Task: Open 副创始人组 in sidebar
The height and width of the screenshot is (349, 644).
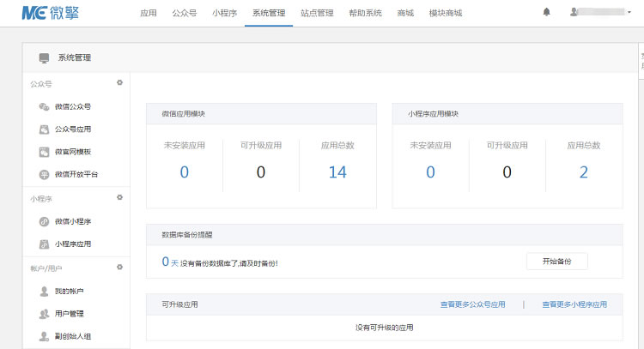Action: [73, 336]
